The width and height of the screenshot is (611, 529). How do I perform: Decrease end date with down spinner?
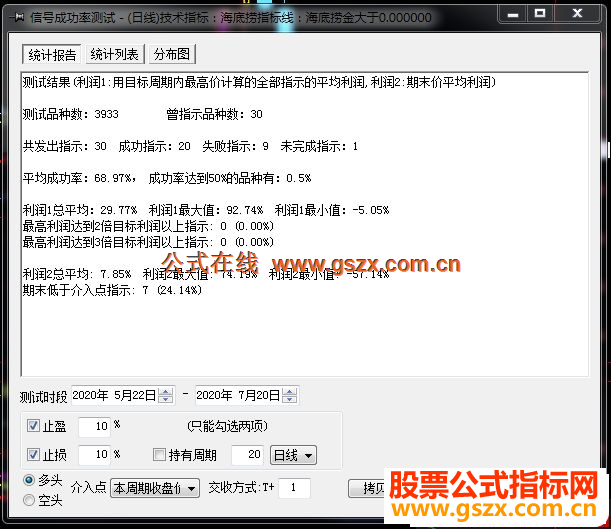pos(290,400)
